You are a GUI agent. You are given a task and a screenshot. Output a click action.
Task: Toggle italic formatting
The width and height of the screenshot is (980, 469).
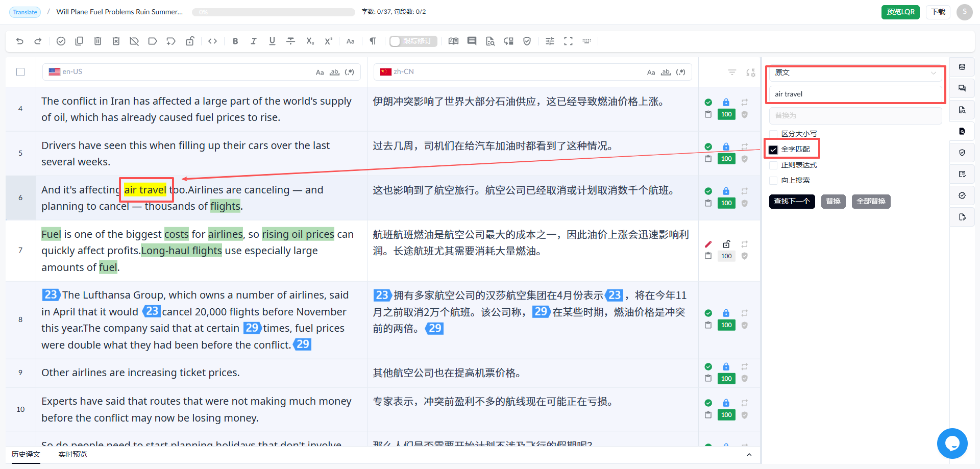[254, 41]
